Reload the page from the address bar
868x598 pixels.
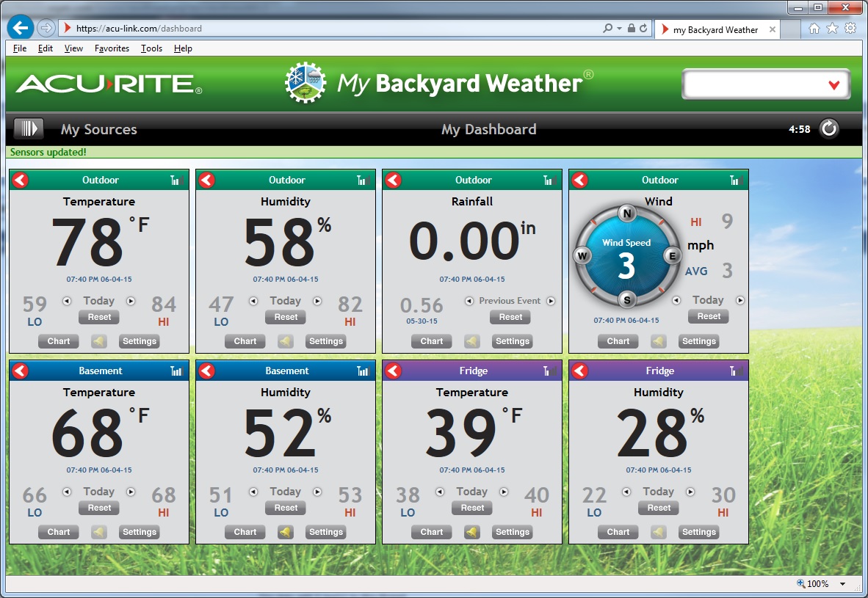643,28
